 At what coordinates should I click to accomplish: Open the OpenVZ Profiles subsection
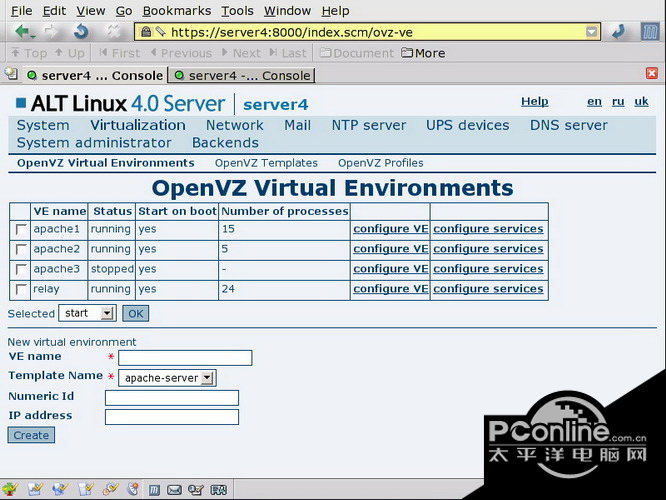pos(381,163)
